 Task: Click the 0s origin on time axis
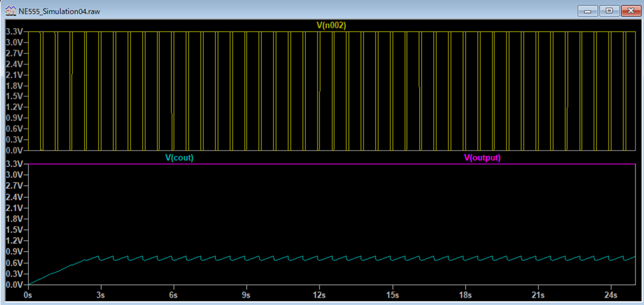point(28,295)
